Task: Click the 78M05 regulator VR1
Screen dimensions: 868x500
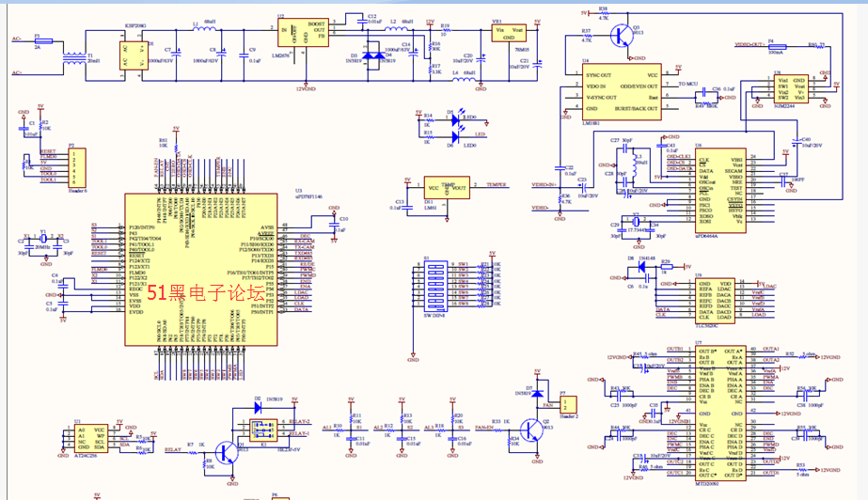Action: pyautogui.click(x=508, y=33)
